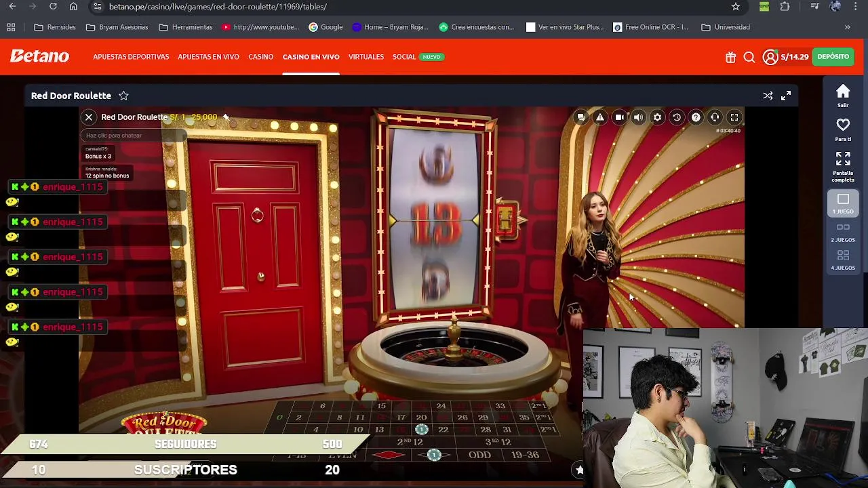The height and width of the screenshot is (488, 868).
Task: Open the apps grid in bookmarks bar
Action: [11, 27]
